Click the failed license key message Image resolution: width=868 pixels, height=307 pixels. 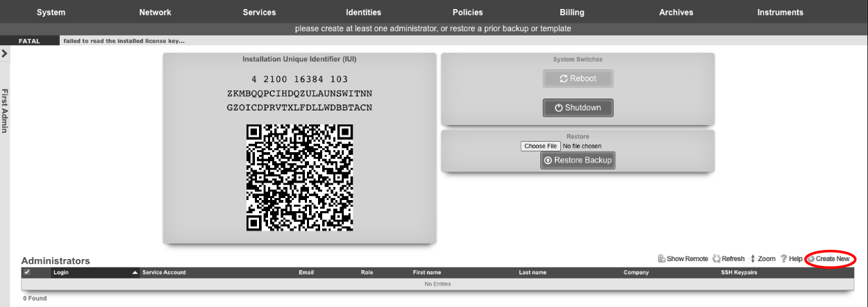click(124, 41)
